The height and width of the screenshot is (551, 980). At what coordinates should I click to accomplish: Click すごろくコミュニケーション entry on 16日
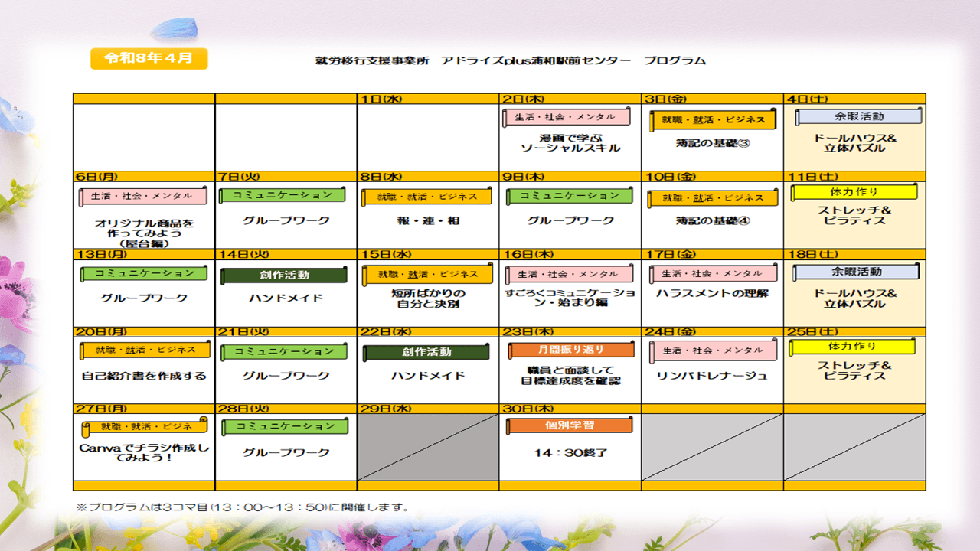(570, 298)
